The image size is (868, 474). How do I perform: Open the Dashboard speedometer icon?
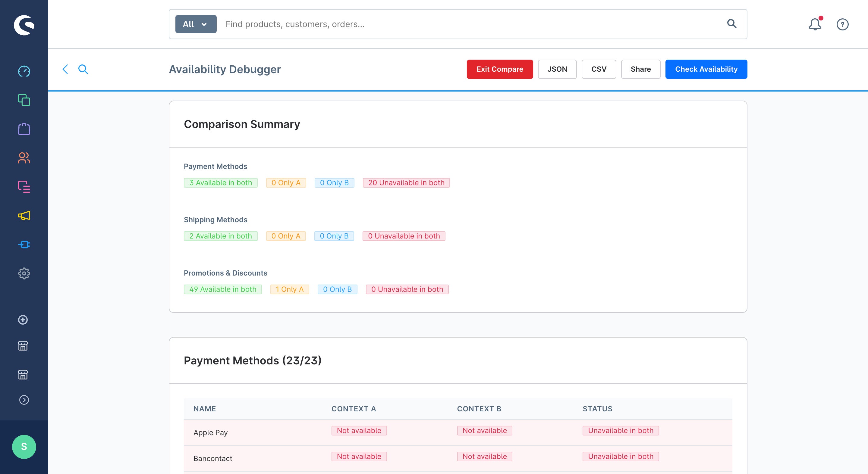[24, 71]
